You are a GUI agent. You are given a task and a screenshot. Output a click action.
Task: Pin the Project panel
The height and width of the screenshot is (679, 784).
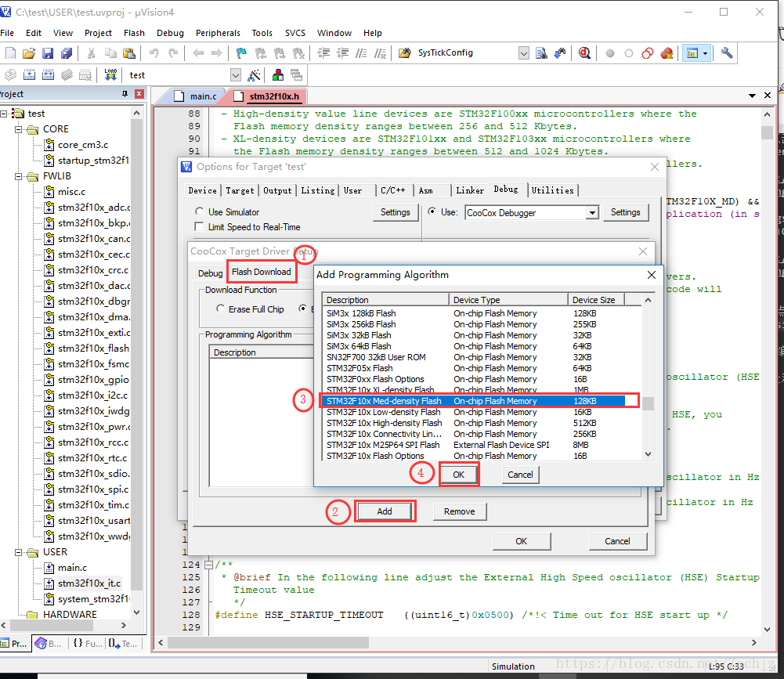coord(125,94)
